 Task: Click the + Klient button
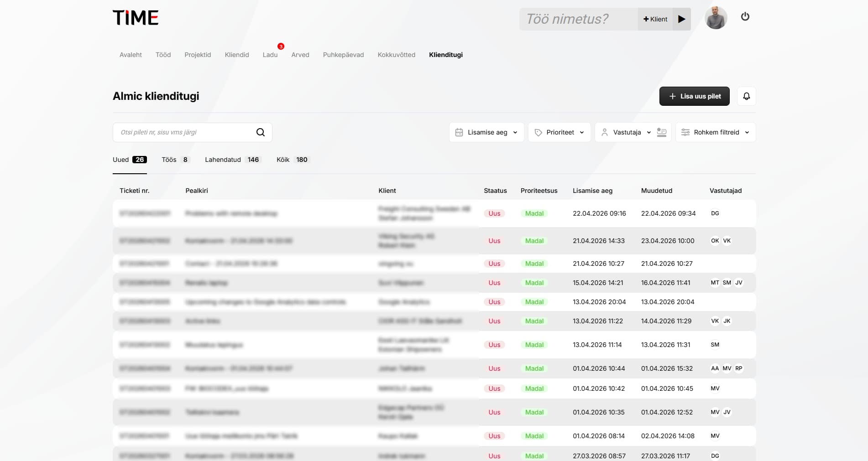(x=655, y=19)
